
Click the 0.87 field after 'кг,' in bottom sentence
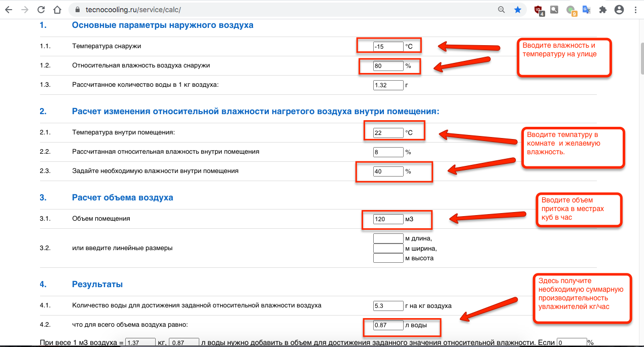pyautogui.click(x=184, y=342)
